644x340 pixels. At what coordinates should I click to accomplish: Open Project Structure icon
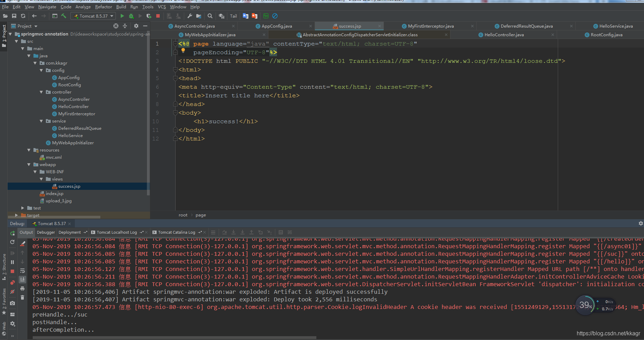pos(199,16)
